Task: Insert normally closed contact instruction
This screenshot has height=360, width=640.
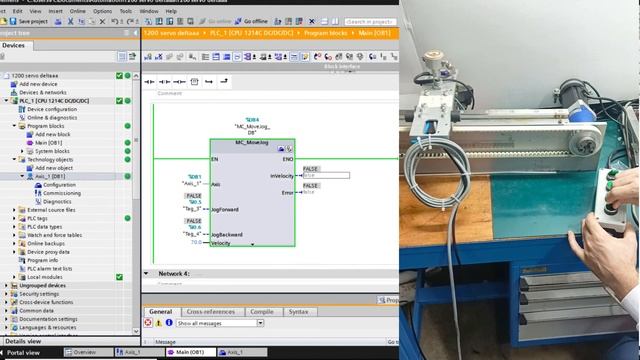Action: 164,82
